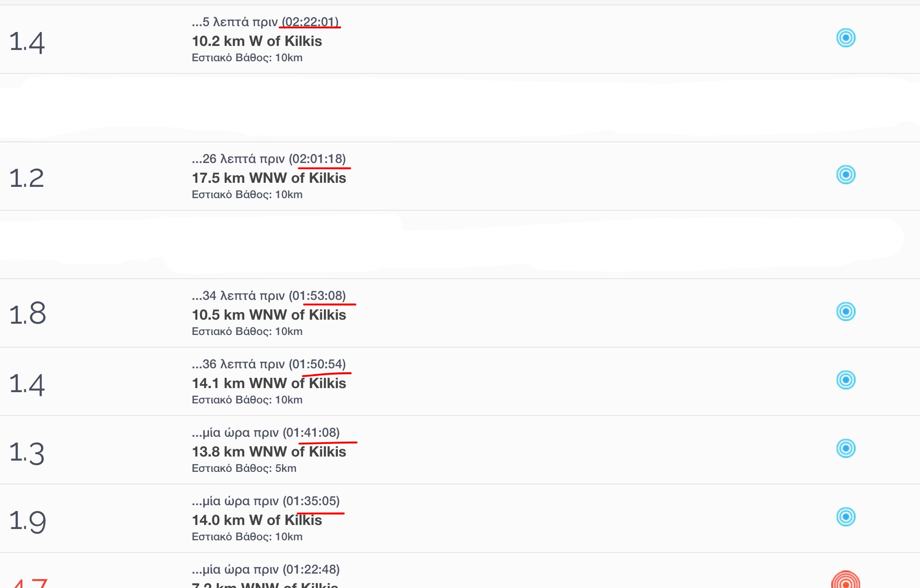Viewport: 920px width, 588px height.
Task: Click the magnitude 1.9 value
Action: [x=27, y=521]
